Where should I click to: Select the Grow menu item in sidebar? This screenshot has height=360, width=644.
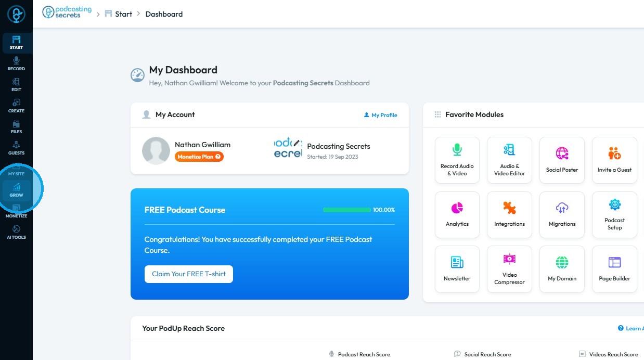pyautogui.click(x=16, y=190)
